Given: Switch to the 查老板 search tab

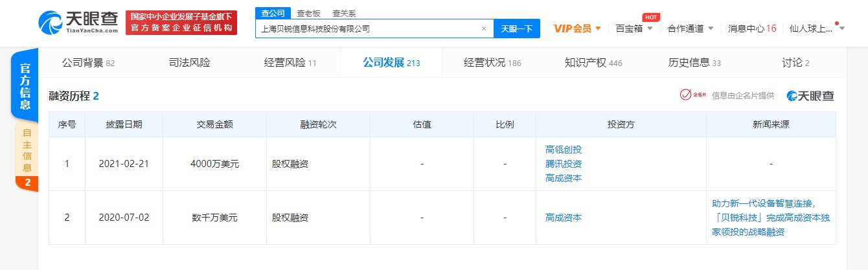Looking at the screenshot, I should pos(307,13).
